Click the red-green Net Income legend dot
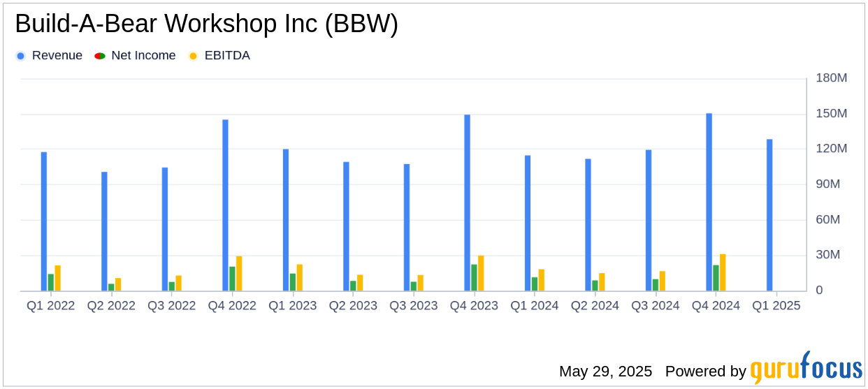 click(x=100, y=56)
